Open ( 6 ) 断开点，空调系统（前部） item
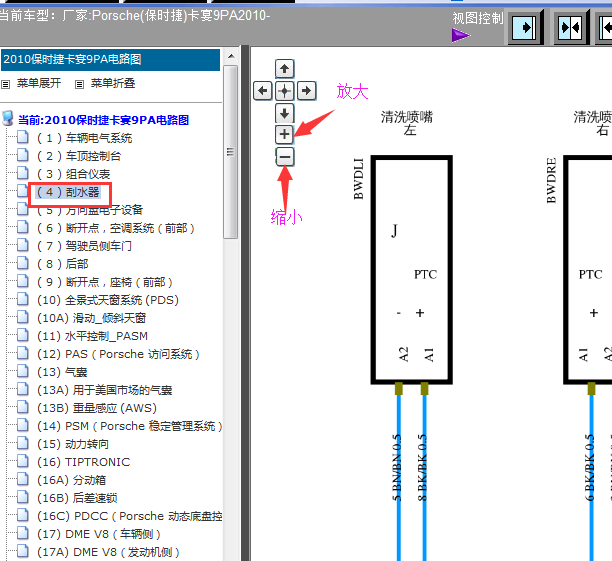 (x=116, y=228)
